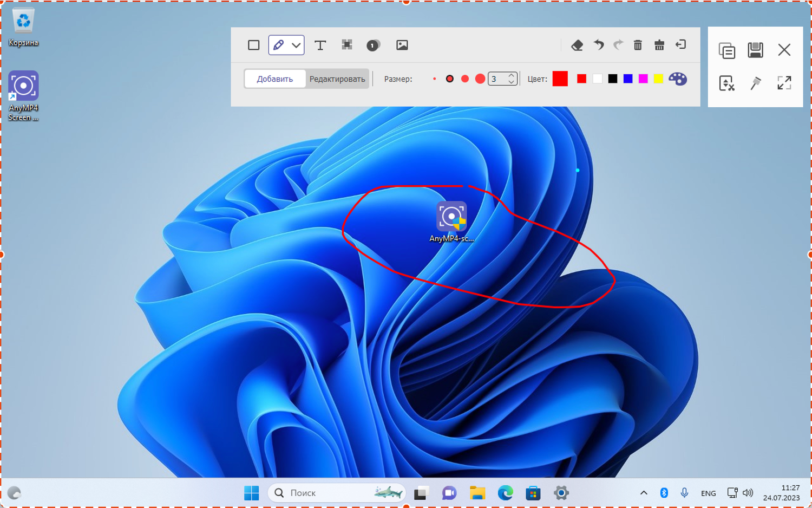Copy the screenshot to clipboard
The image size is (812, 508).
pyautogui.click(x=726, y=50)
